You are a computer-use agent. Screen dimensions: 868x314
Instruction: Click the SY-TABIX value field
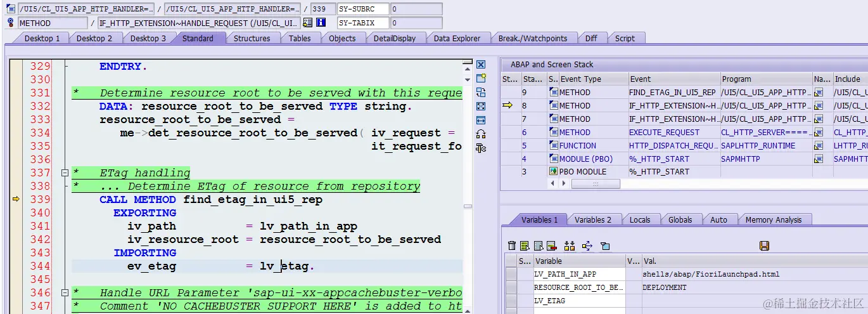click(x=416, y=23)
